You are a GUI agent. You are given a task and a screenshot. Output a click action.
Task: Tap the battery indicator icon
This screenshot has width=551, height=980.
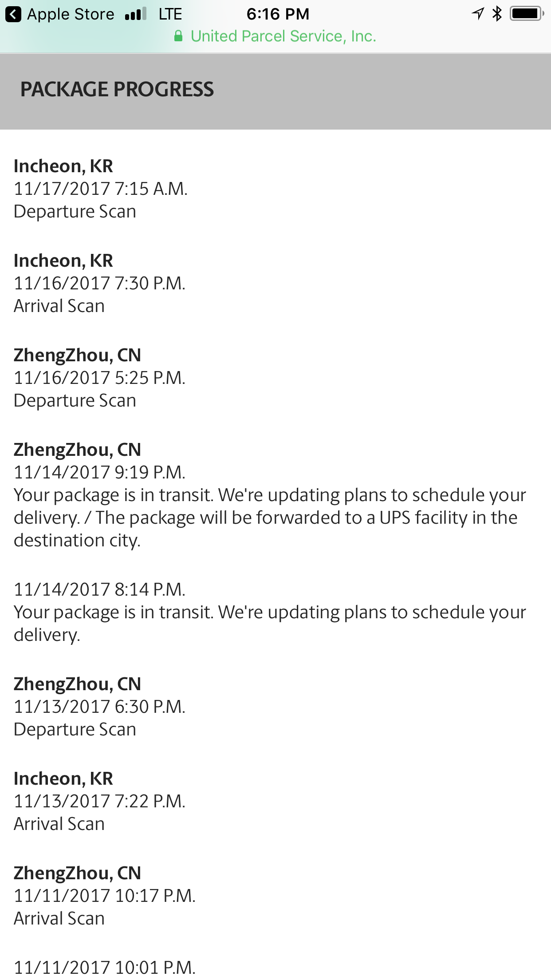click(x=527, y=14)
